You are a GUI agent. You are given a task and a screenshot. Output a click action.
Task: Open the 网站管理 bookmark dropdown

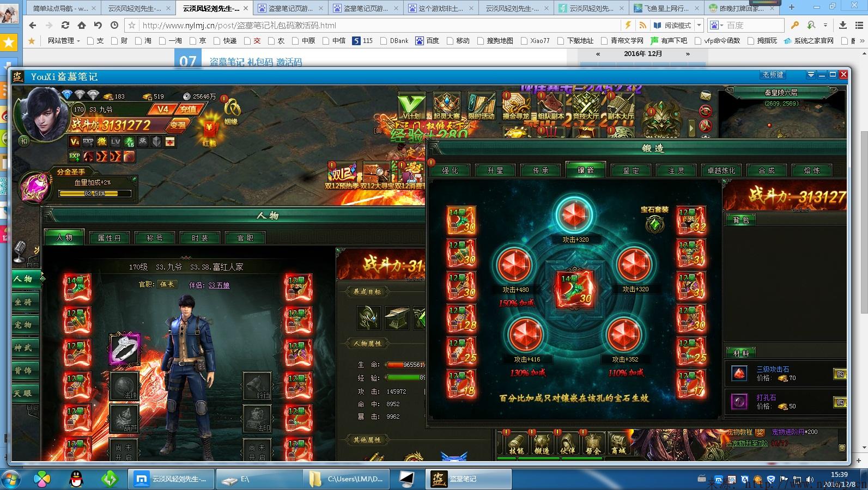click(64, 41)
